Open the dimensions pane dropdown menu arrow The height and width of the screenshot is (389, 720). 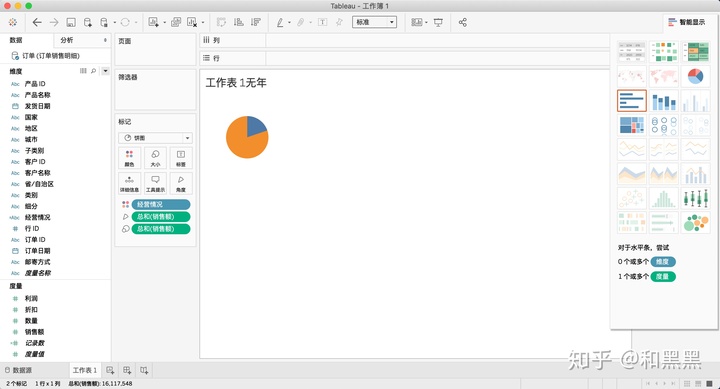tap(106, 71)
